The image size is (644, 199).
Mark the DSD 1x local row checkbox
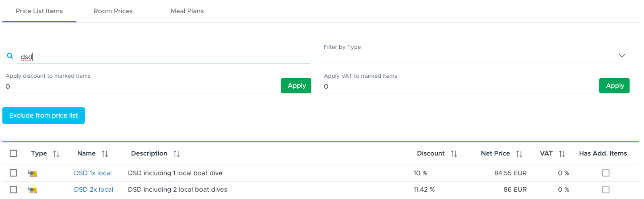pyautogui.click(x=13, y=173)
